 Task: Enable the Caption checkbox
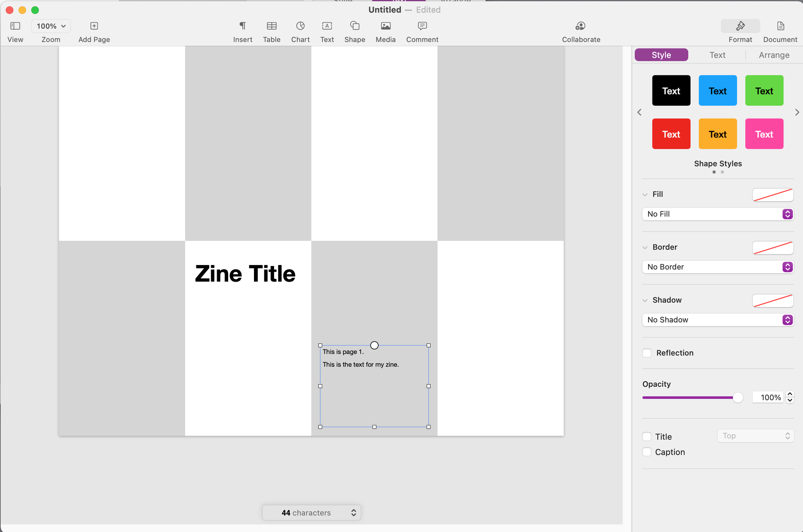pos(647,452)
